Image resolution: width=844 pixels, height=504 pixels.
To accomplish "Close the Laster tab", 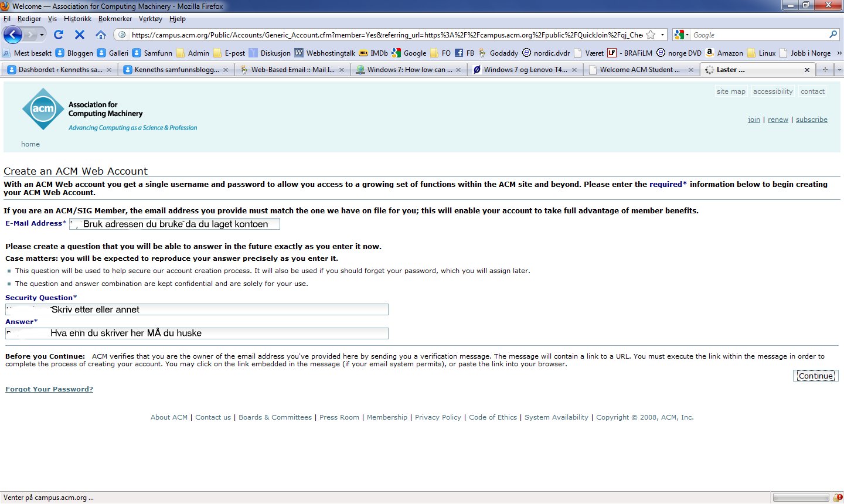I will click(807, 70).
